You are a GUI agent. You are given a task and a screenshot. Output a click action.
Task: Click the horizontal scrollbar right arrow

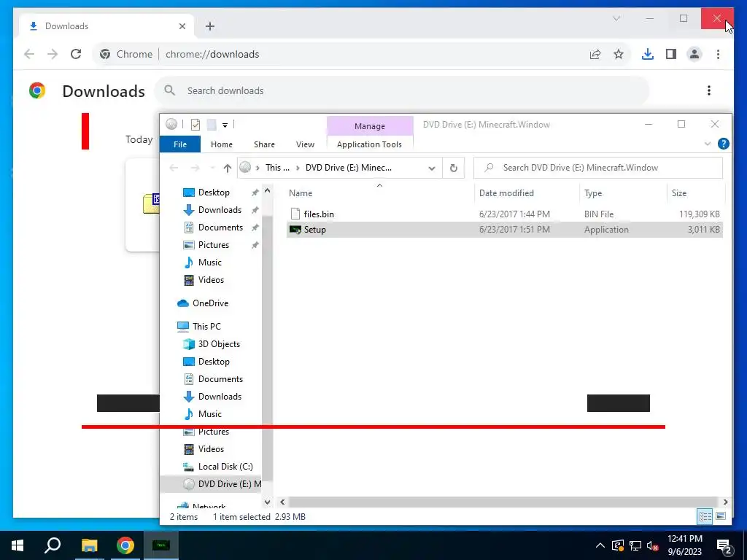coord(725,502)
